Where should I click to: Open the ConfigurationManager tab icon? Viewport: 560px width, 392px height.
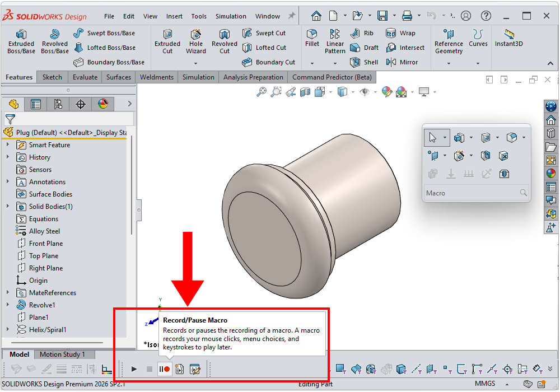pyautogui.click(x=58, y=104)
